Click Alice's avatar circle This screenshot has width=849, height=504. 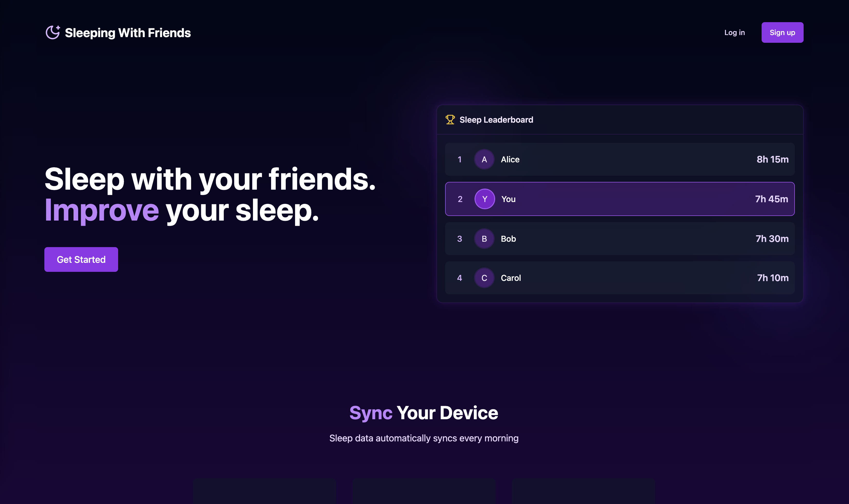pos(484,159)
